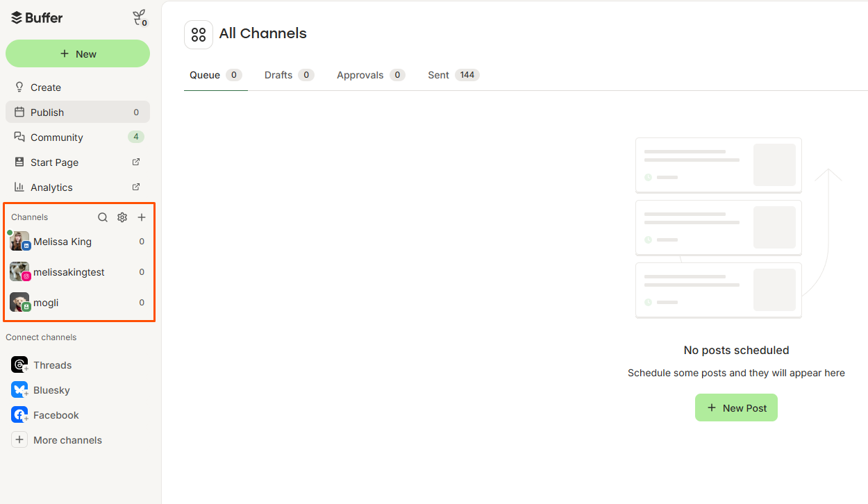This screenshot has height=504, width=868.
Task: Click the Sent count badge 144
Action: click(x=467, y=75)
